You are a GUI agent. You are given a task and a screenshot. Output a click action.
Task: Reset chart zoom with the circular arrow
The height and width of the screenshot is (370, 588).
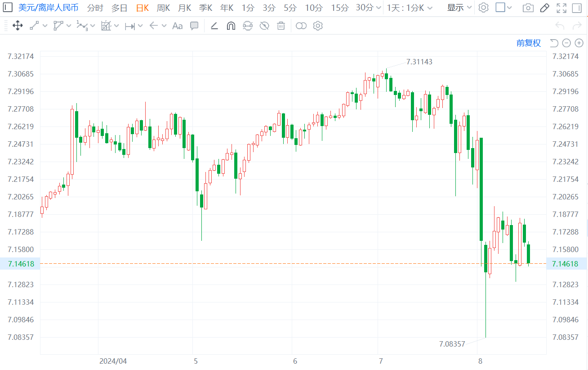[x=554, y=43]
